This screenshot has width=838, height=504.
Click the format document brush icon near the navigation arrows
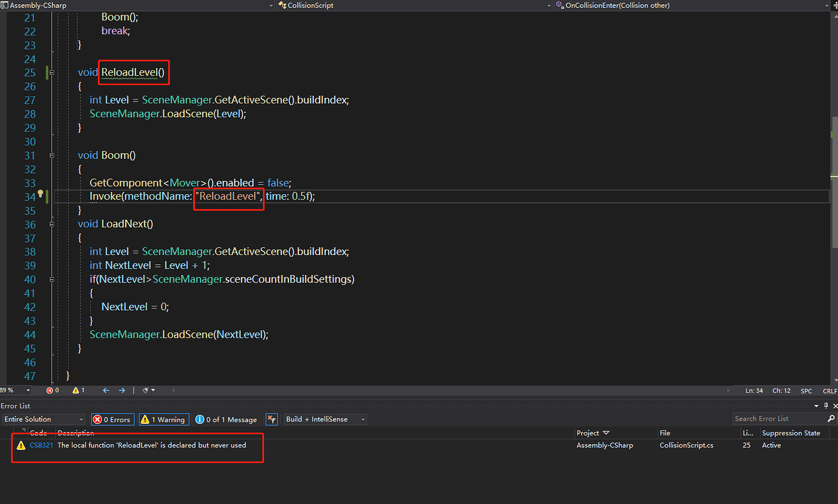point(145,390)
